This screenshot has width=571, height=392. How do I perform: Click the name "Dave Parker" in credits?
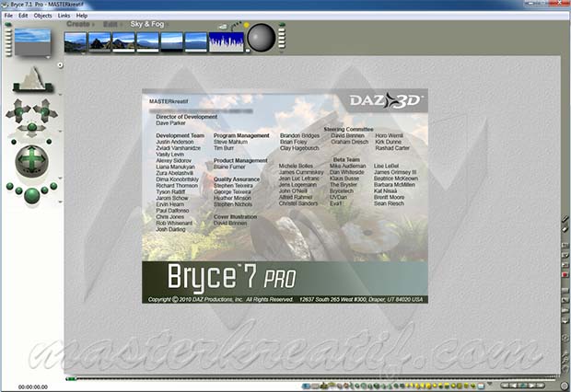(170, 123)
